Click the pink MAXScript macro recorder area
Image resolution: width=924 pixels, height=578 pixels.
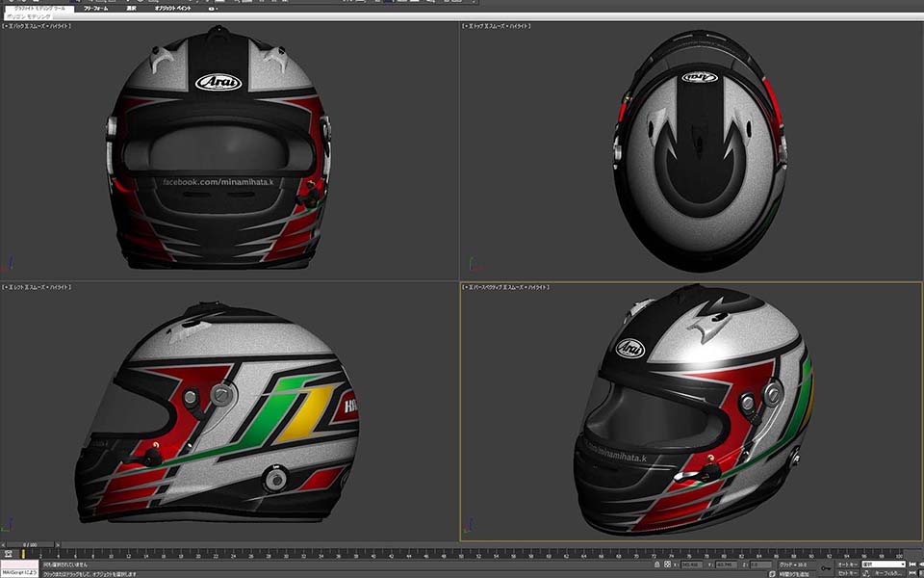coord(19,564)
